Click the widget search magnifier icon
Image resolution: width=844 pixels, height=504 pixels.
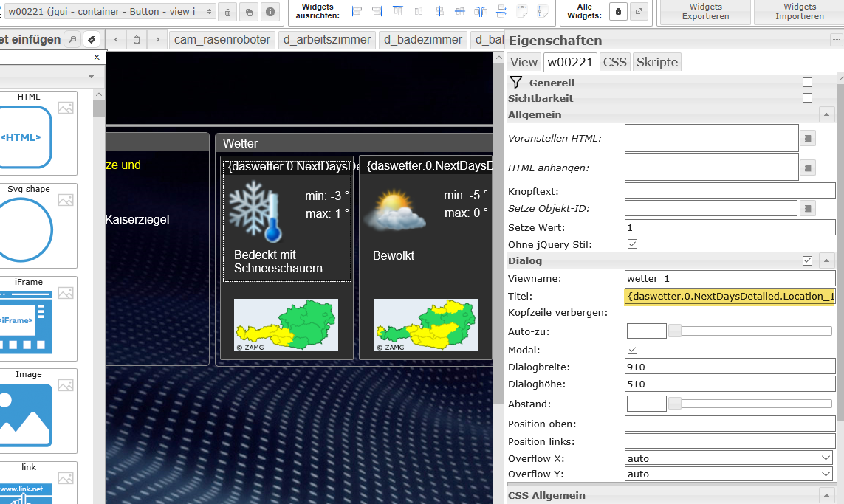coord(72,39)
